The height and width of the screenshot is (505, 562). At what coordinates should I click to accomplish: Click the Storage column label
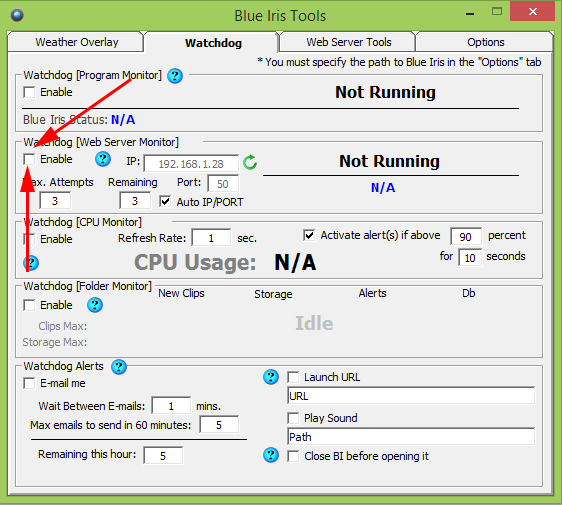(273, 294)
